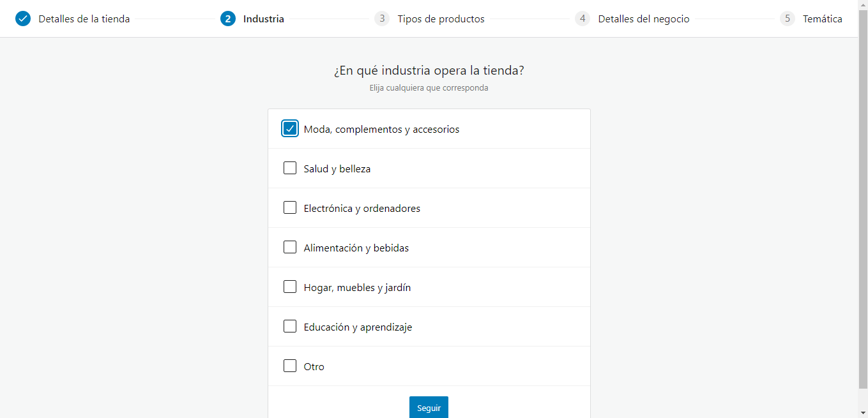868x418 pixels.
Task: Click the Industria step label
Action: 263,19
